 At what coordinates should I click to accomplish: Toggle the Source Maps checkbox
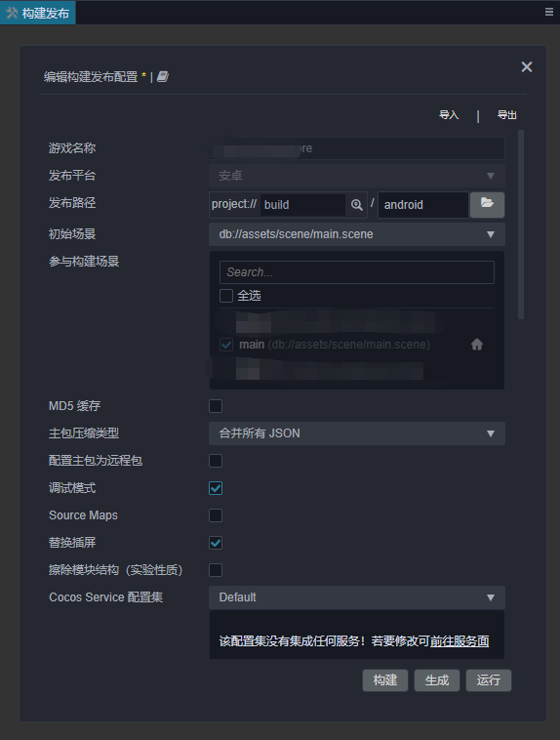coord(216,515)
